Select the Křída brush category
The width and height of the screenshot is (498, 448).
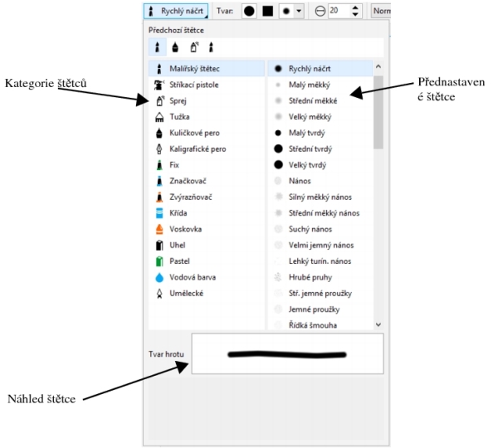(178, 213)
